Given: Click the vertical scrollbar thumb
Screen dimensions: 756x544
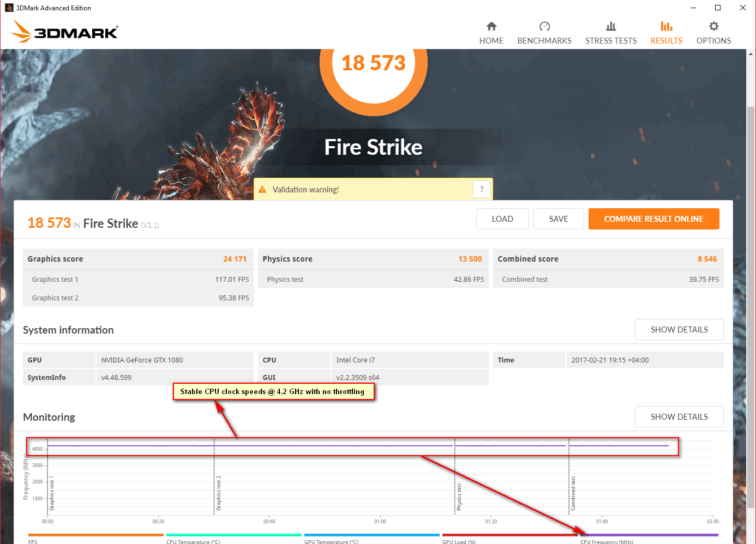Looking at the screenshot, I should click(x=751, y=308).
